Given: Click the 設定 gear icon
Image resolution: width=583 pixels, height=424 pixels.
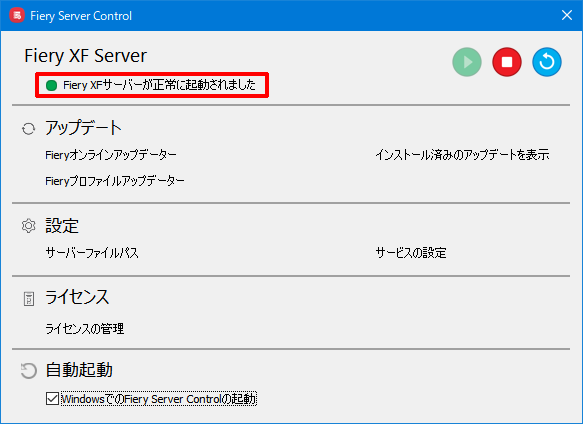Looking at the screenshot, I should click(x=29, y=226).
